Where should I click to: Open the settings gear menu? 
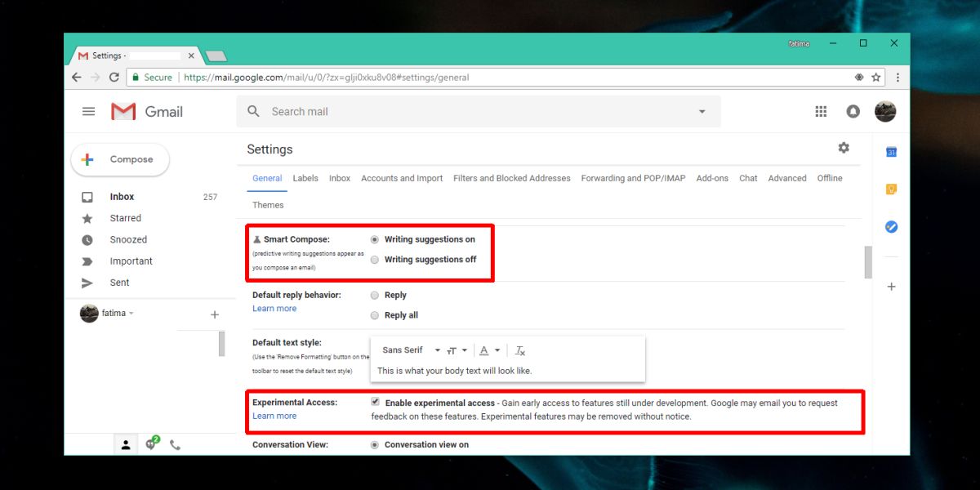[x=844, y=148]
